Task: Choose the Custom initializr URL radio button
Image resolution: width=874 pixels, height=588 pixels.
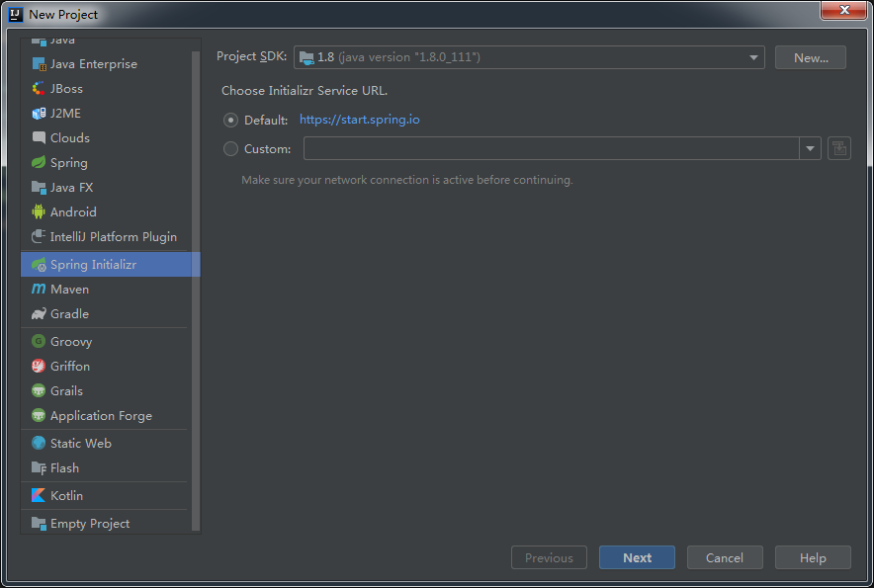Action: (230, 148)
